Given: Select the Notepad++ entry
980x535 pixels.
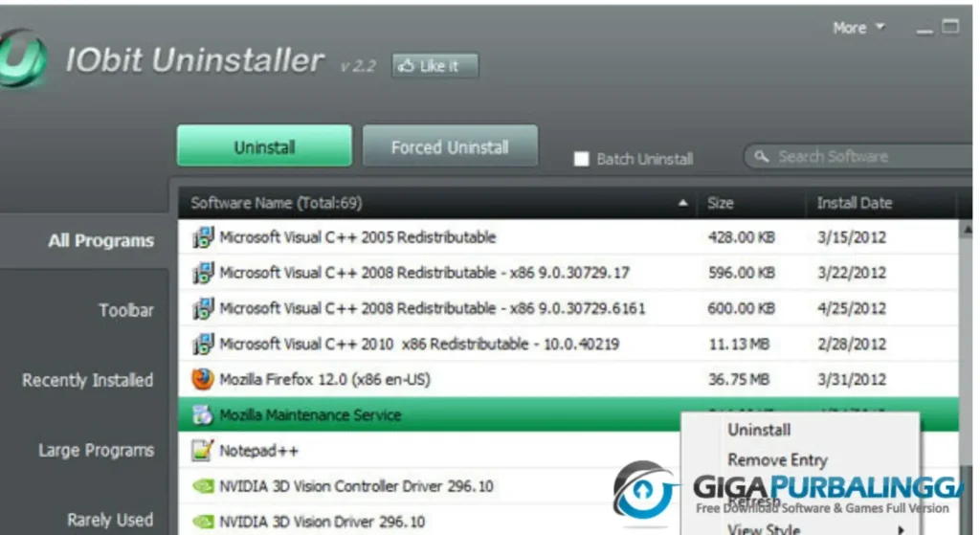Looking at the screenshot, I should pyautogui.click(x=258, y=451).
